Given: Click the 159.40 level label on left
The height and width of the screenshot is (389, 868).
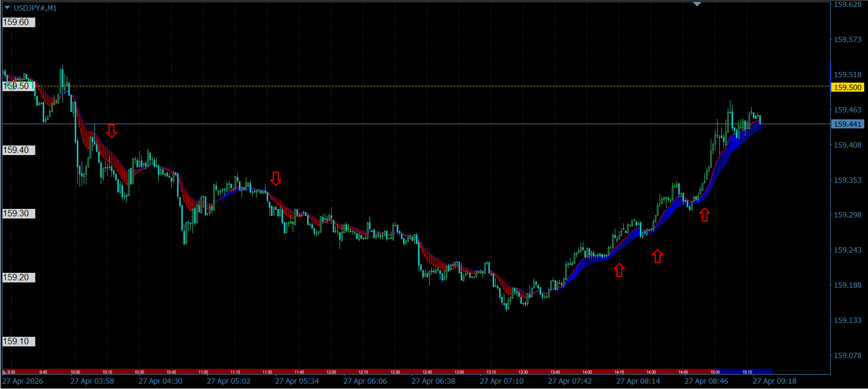Looking at the screenshot, I should coord(19,150).
